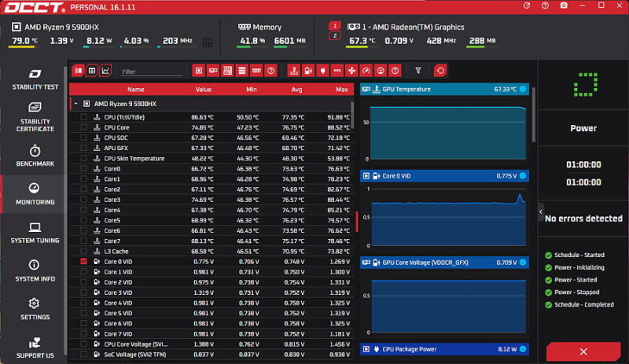
Task: Open the Stability Certificate section
Action: coord(35,117)
